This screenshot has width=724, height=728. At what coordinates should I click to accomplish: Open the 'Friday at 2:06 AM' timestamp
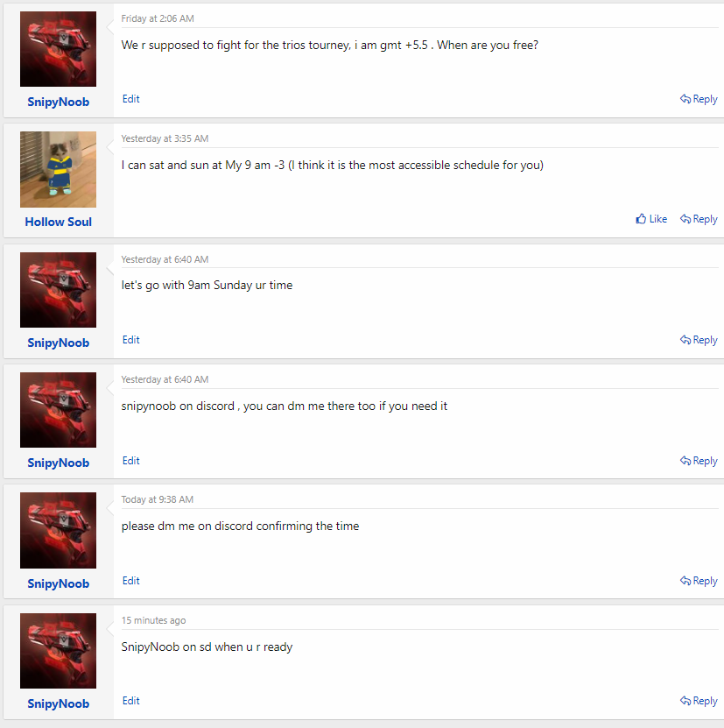pos(158,18)
